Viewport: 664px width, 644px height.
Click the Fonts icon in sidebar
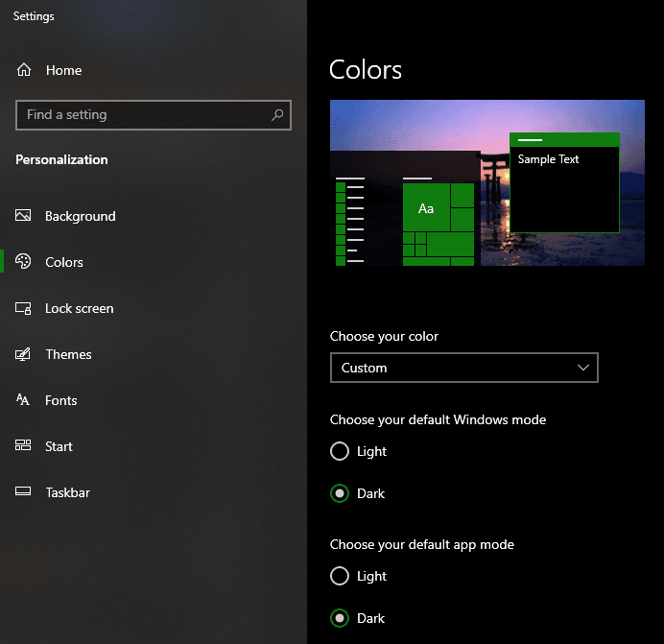point(24,400)
